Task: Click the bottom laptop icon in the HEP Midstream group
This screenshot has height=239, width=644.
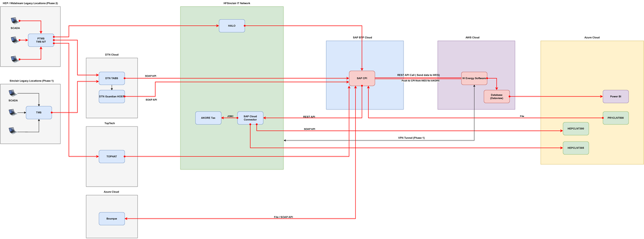Action: (15, 58)
